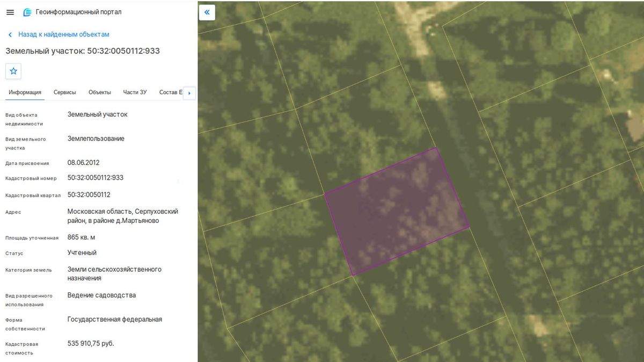Viewport: 644px width, 362px height.
Task: Click ownership value Государственная федеральная
Action: [x=115, y=320]
